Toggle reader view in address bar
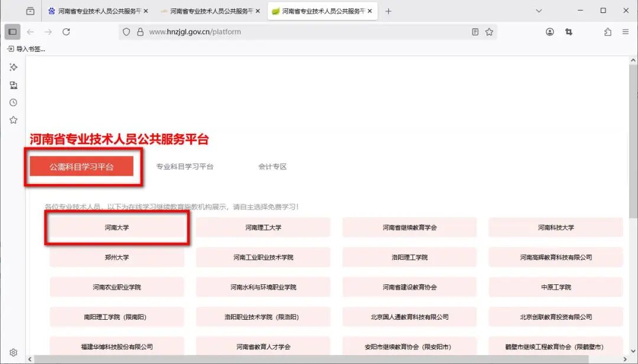The image size is (638, 364). click(x=475, y=32)
